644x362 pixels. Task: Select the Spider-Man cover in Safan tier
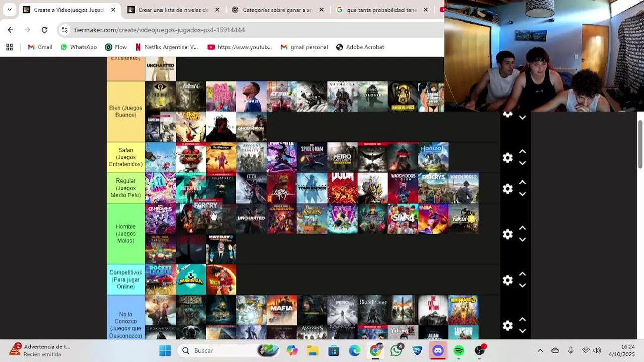(x=312, y=157)
